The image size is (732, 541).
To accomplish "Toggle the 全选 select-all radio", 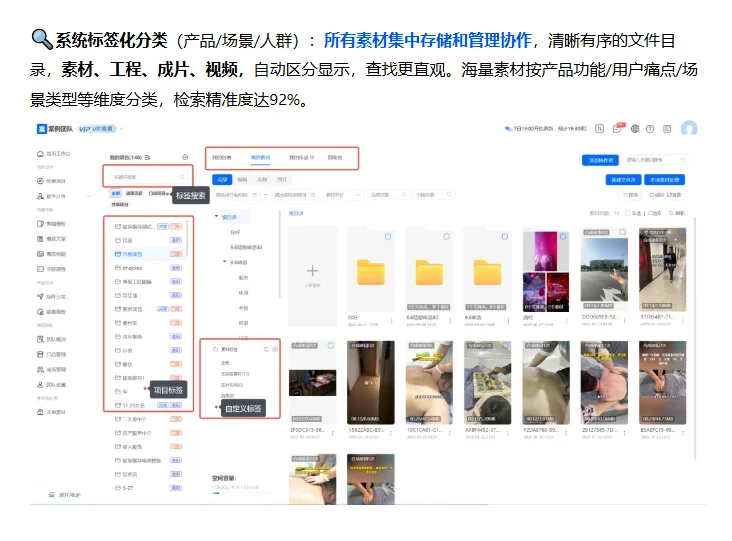I will click(627, 213).
